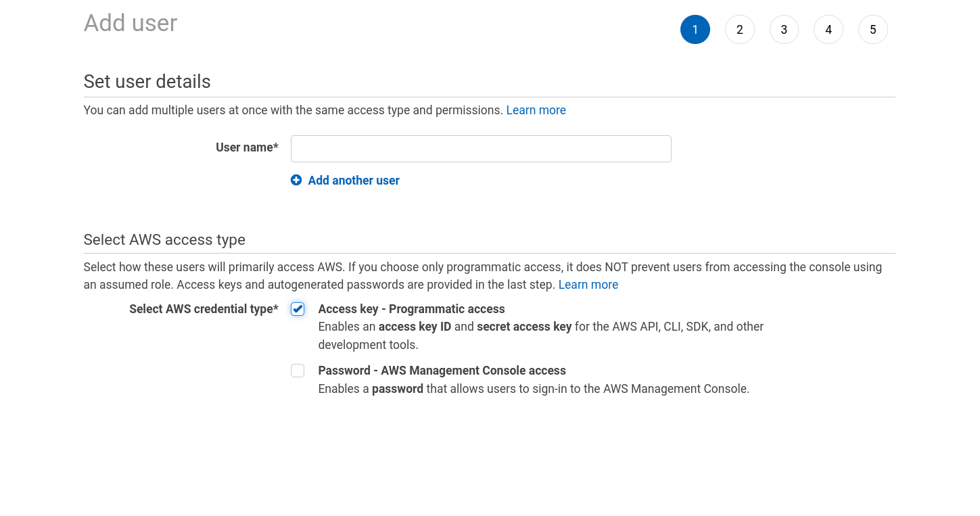
Task: Click inside the User name input field
Action: pyautogui.click(x=480, y=148)
